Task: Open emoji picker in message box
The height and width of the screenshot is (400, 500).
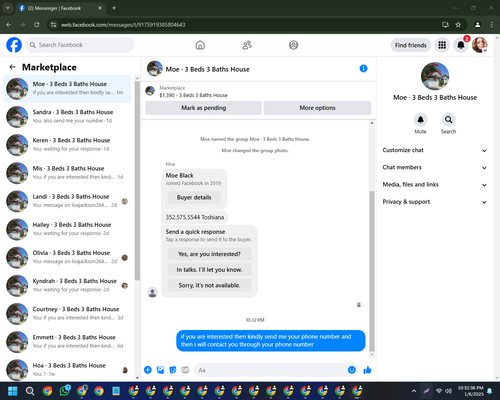Action: point(352,370)
